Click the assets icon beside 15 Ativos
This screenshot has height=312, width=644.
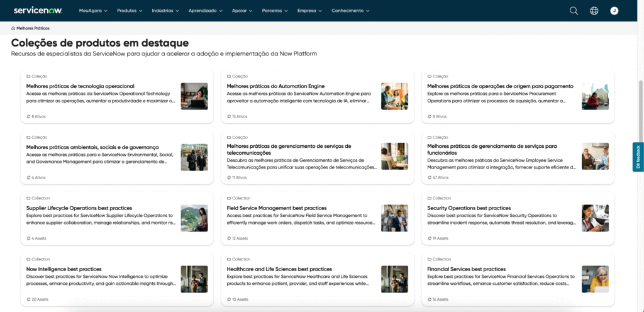pos(229,116)
